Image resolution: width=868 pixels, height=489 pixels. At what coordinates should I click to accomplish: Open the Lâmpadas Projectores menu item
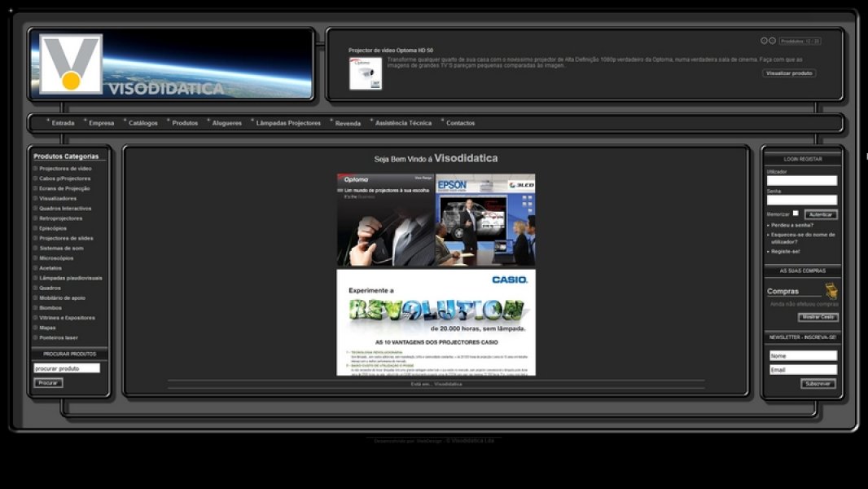click(288, 123)
